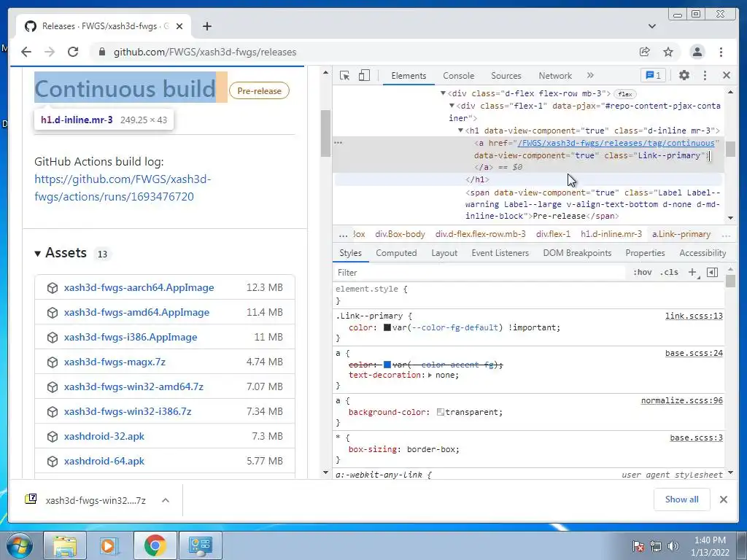The height and width of the screenshot is (560, 747).
Task: Open the DOM Breakpoints tab
Action: click(577, 253)
